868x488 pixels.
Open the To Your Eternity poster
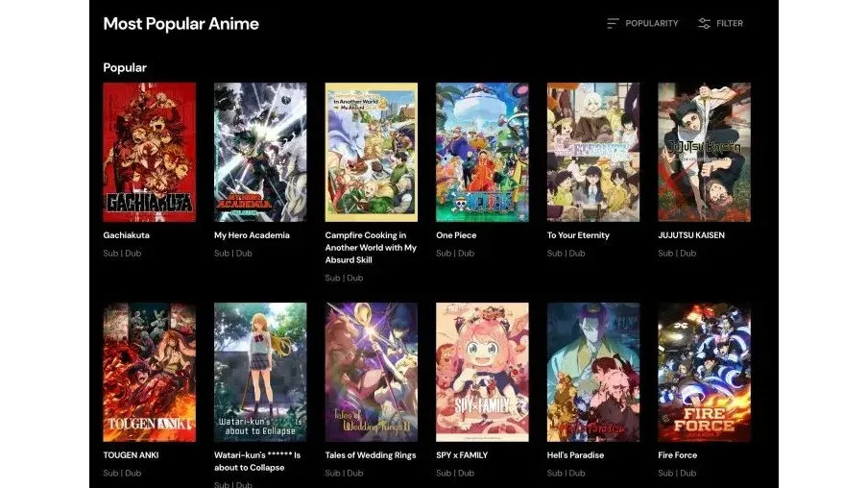click(x=593, y=153)
